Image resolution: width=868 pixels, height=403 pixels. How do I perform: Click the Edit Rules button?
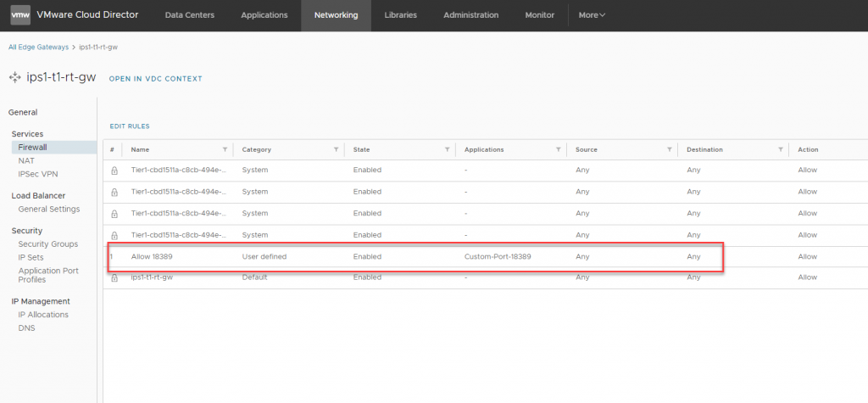pos(129,126)
